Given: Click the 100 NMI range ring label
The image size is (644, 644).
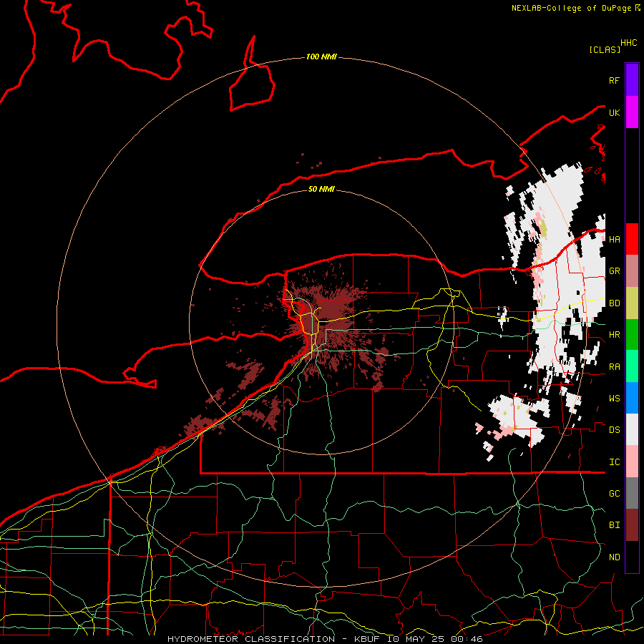Looking at the screenshot, I should click(321, 57).
